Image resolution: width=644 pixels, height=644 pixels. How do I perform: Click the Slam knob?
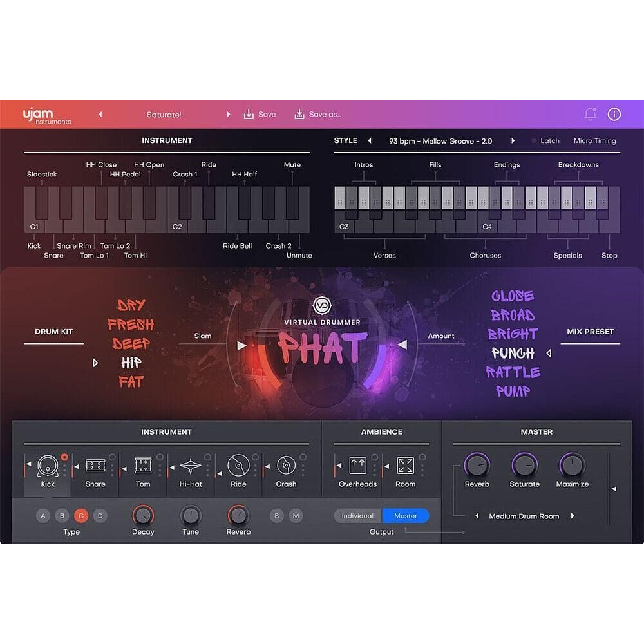point(202,336)
